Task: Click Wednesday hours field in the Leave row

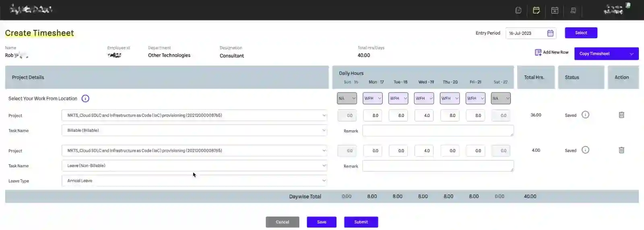Action: pos(424,151)
